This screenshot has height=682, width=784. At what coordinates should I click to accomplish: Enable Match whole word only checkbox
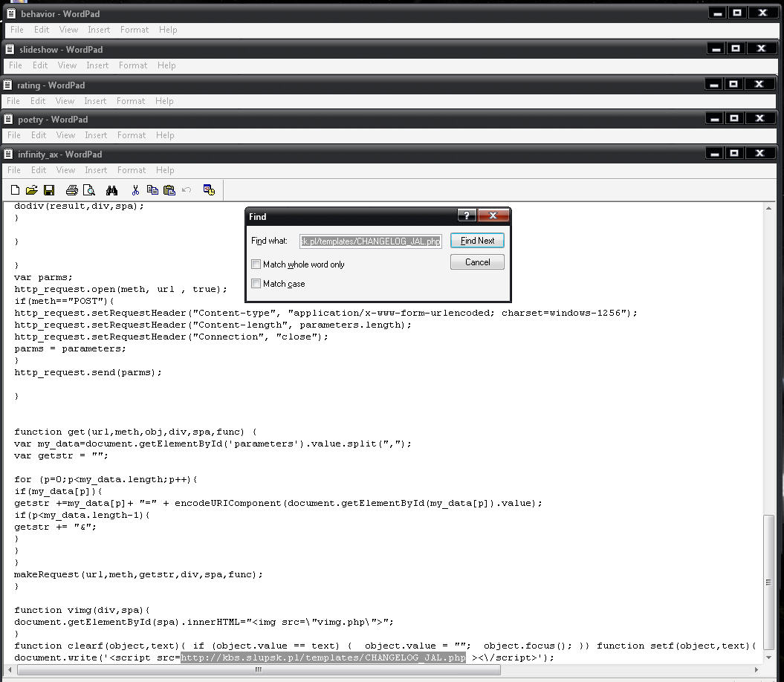[x=256, y=264]
